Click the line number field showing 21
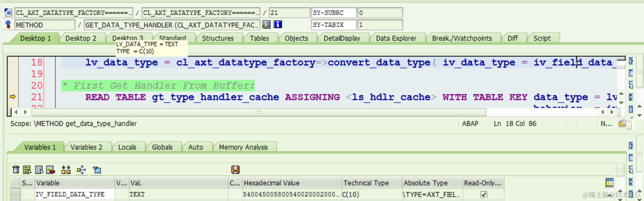644x201 pixels. 289,12
